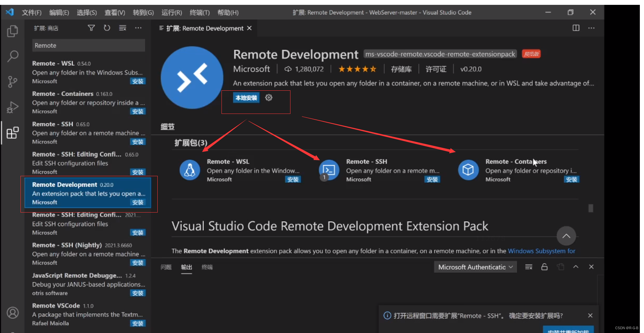Open extensions panel more actions menu
The width and height of the screenshot is (644, 333).
click(x=138, y=28)
